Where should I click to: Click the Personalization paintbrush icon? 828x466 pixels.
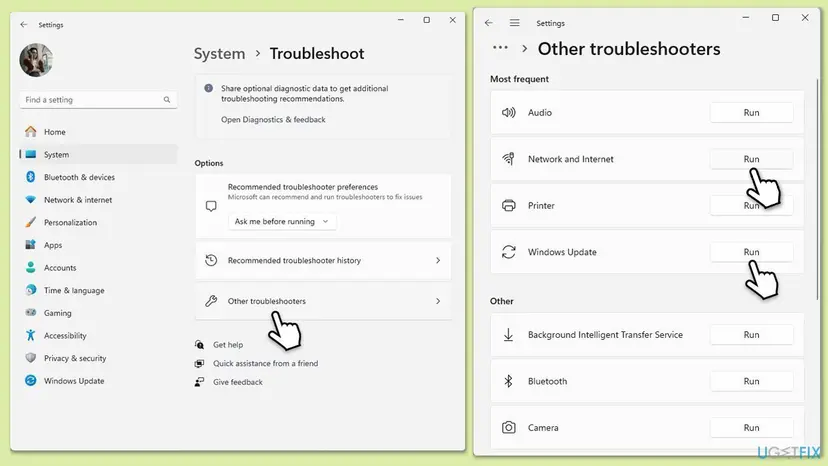point(31,222)
